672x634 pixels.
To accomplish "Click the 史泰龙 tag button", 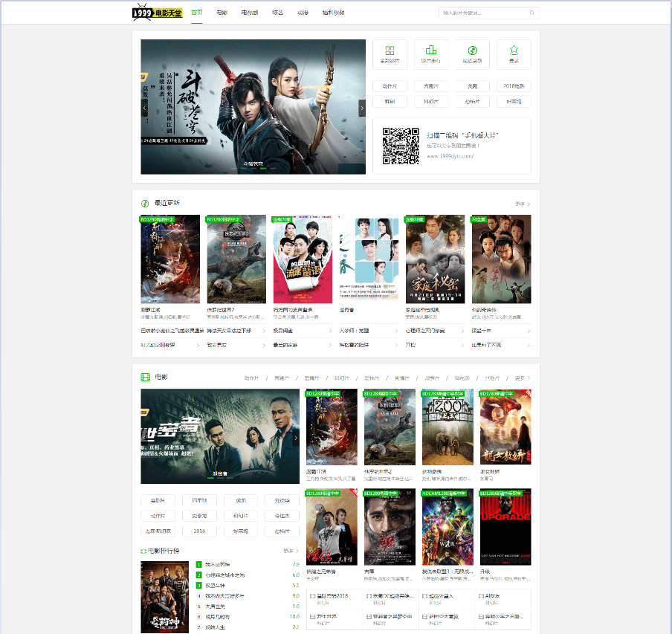I will 199,516.
